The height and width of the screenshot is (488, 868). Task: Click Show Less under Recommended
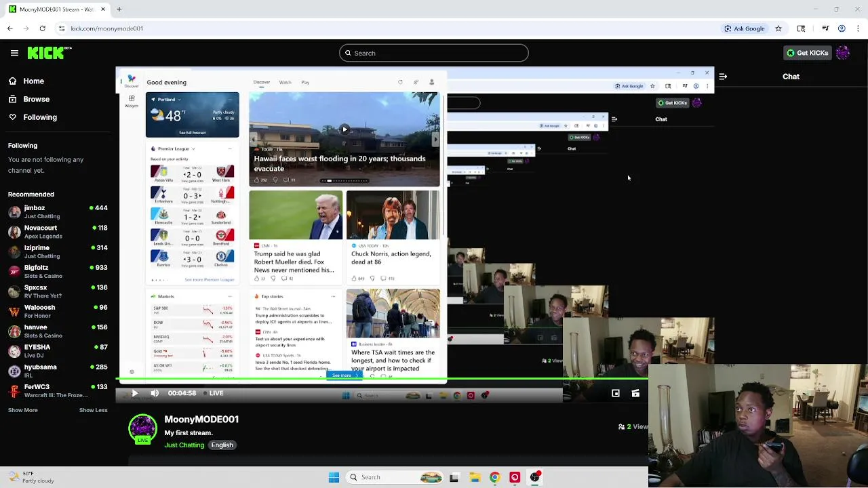point(93,410)
